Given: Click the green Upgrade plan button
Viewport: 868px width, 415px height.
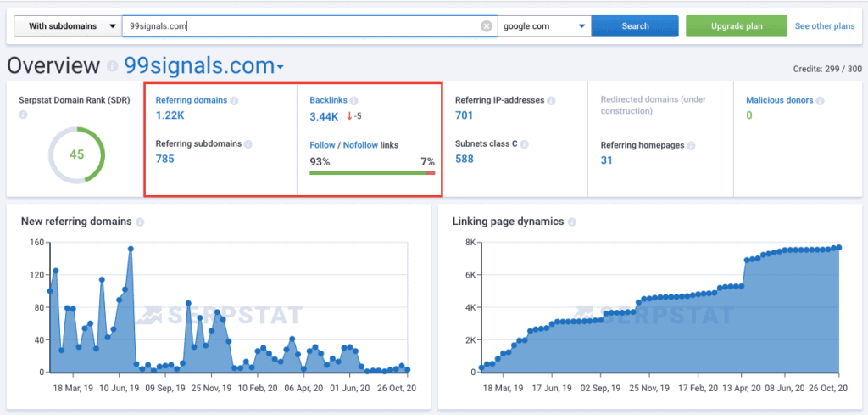Looking at the screenshot, I should coord(737,26).
